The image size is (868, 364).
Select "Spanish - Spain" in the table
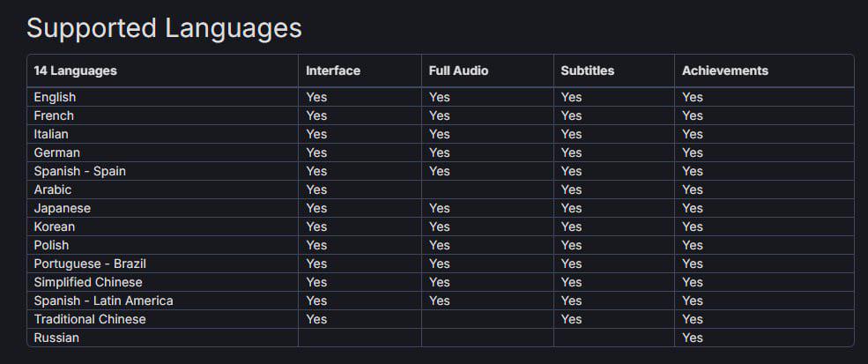pos(79,171)
